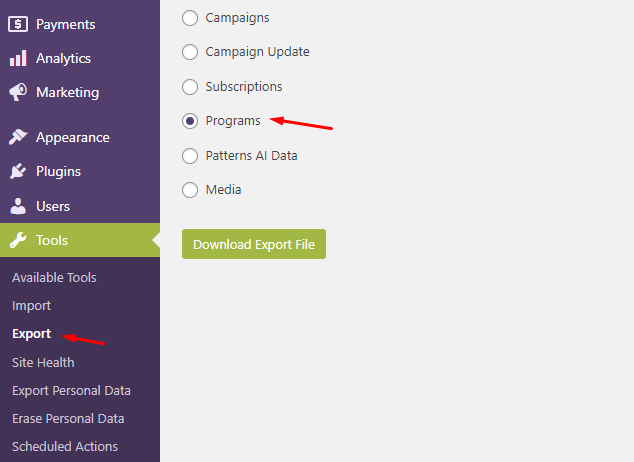The width and height of the screenshot is (634, 462).
Task: Open the Export submenu link
Action: [32, 334]
